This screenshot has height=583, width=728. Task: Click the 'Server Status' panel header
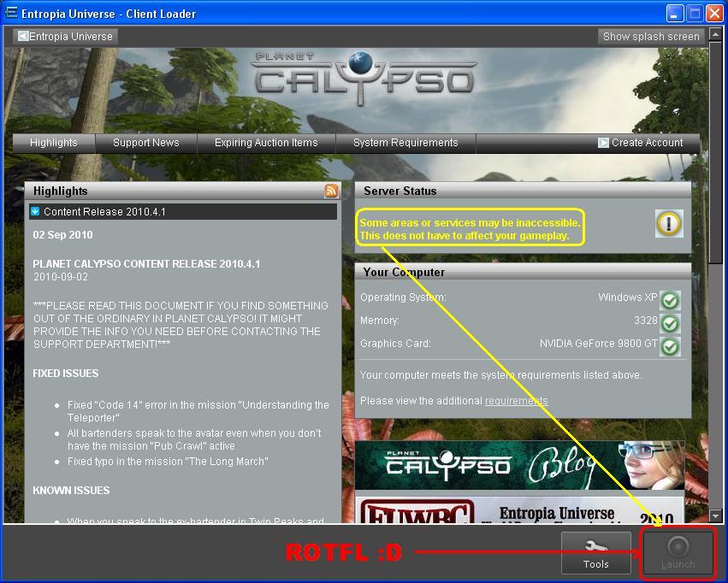click(523, 191)
